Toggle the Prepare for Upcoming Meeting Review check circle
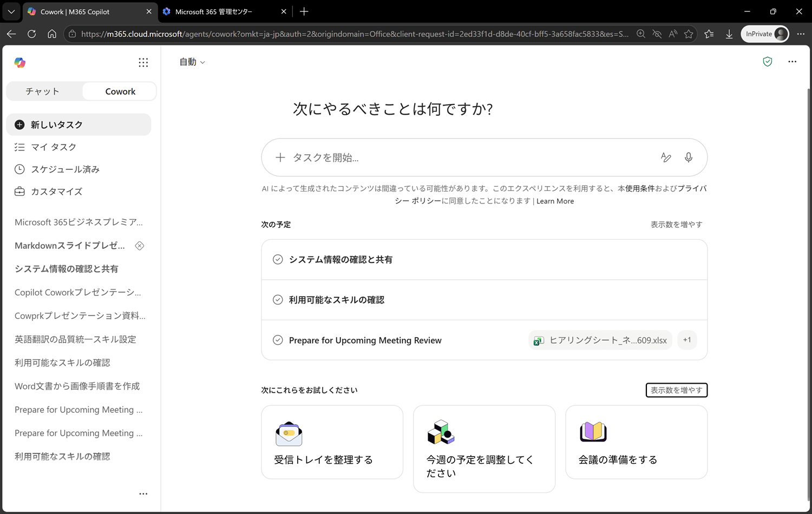Image resolution: width=812 pixels, height=514 pixels. (x=278, y=340)
